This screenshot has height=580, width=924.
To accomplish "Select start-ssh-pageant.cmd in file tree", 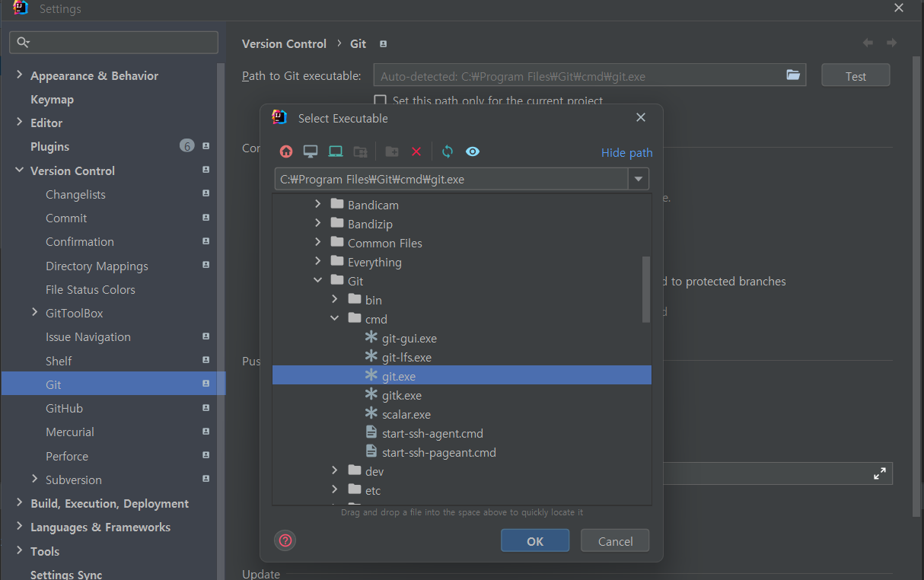I will (x=439, y=452).
